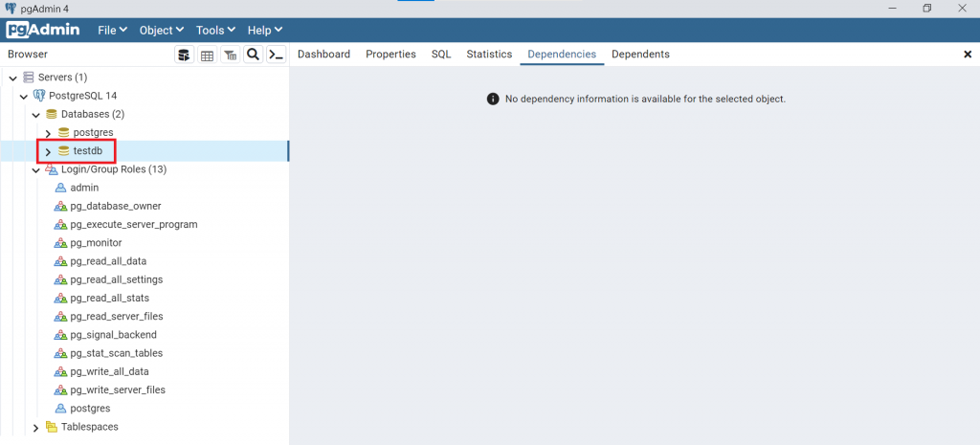Click the pg_read_all_data role icon

click(x=60, y=261)
